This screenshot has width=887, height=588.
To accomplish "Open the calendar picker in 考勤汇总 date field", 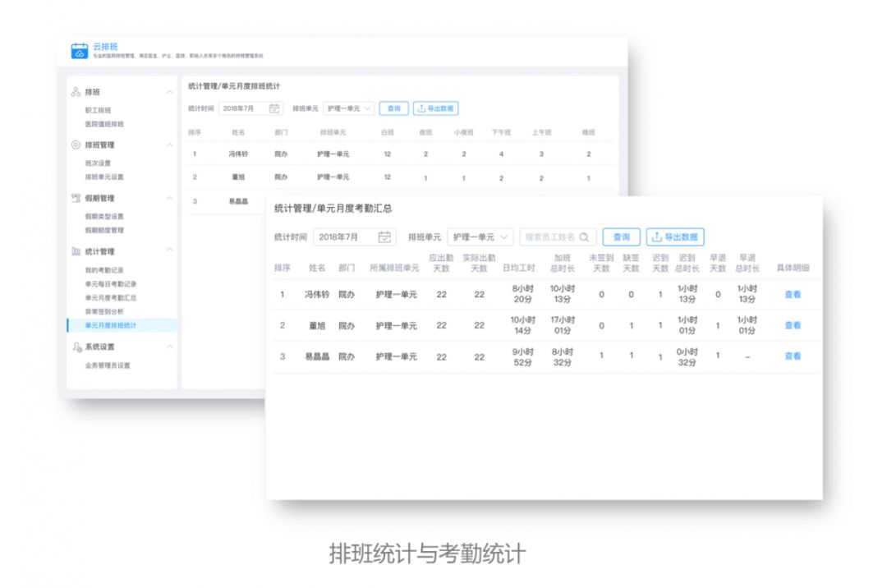I will point(384,237).
